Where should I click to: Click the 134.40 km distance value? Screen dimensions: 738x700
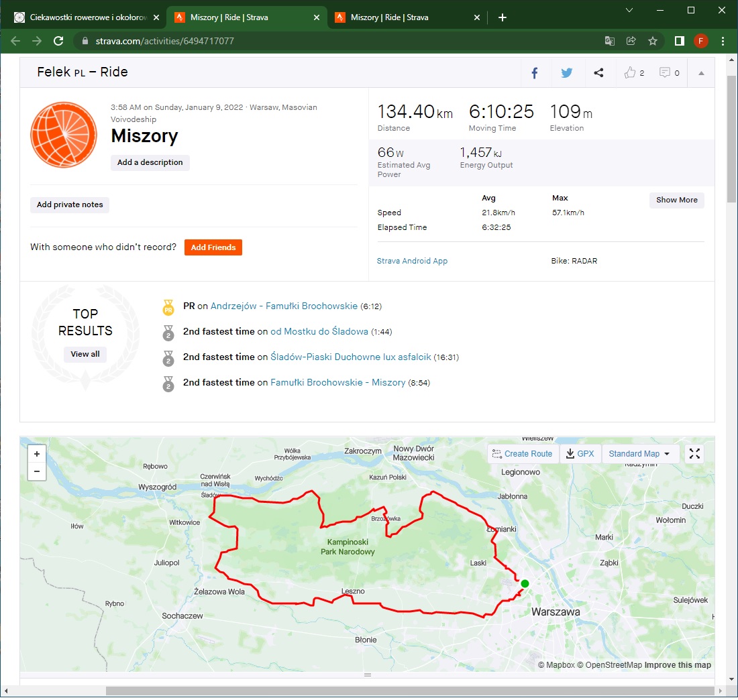pyautogui.click(x=415, y=112)
